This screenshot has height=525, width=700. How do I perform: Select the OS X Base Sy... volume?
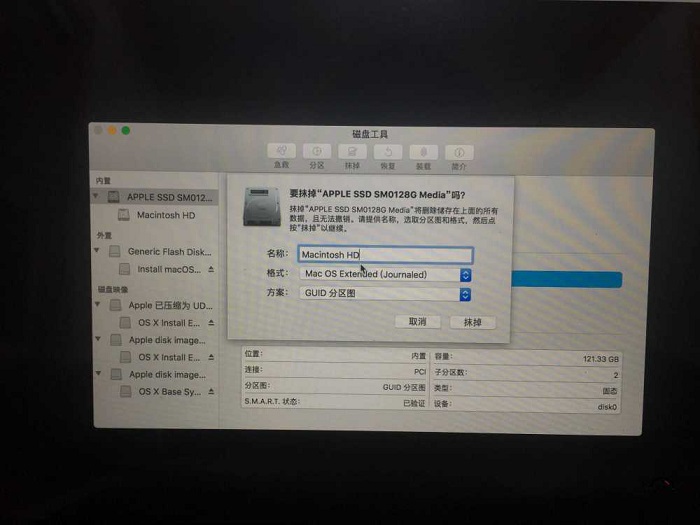pos(169,392)
